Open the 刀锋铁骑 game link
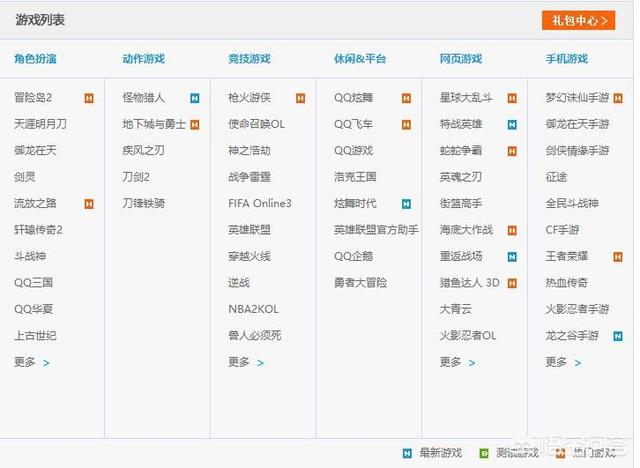Screen dimensions: 640x468 pyautogui.click(x=143, y=203)
